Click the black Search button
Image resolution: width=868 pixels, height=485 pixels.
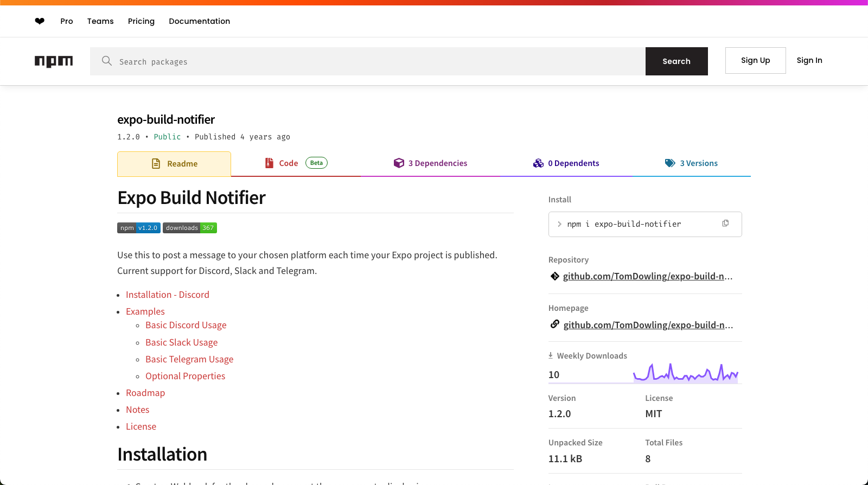(x=676, y=61)
